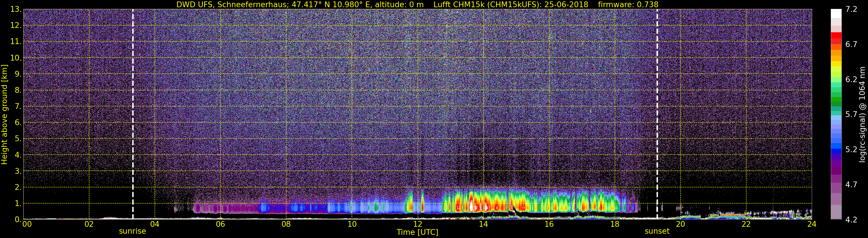This screenshot has height=238, width=868.
Task: Click colorbar value 4.7
Action: [x=851, y=184]
